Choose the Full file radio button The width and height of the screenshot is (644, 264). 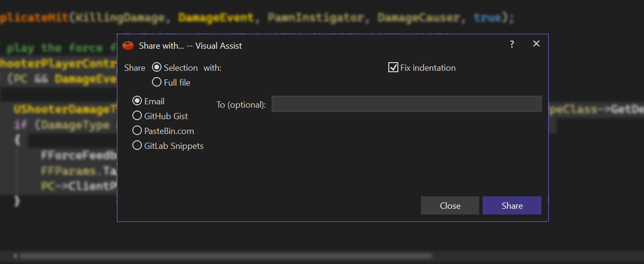tap(157, 82)
